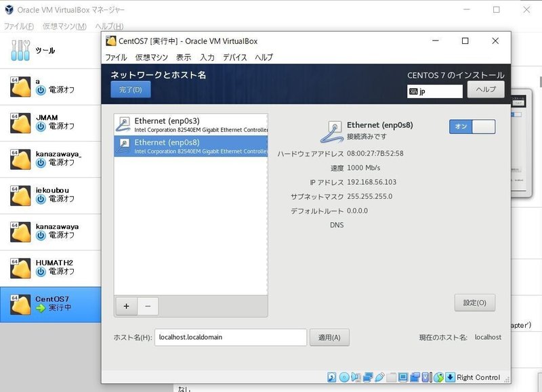
Task: Open the ヘルプ menu in CentOS7 window
Action: [264, 58]
